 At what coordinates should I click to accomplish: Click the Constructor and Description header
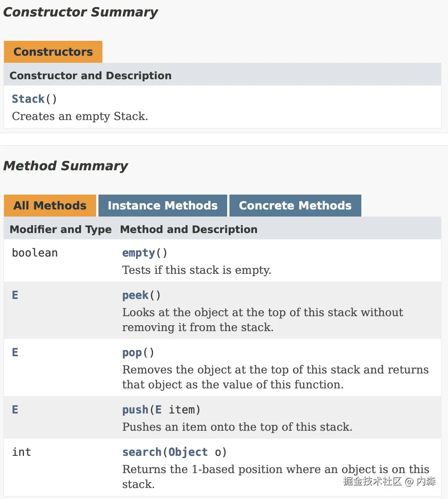(90, 76)
